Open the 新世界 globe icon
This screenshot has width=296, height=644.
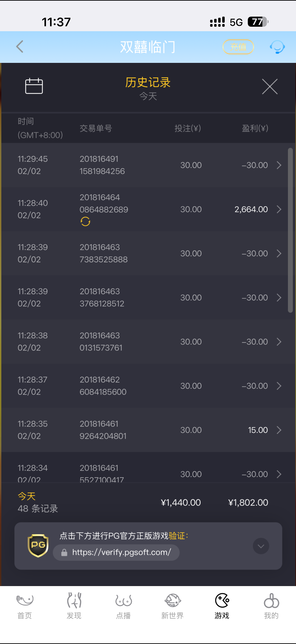click(x=172, y=601)
